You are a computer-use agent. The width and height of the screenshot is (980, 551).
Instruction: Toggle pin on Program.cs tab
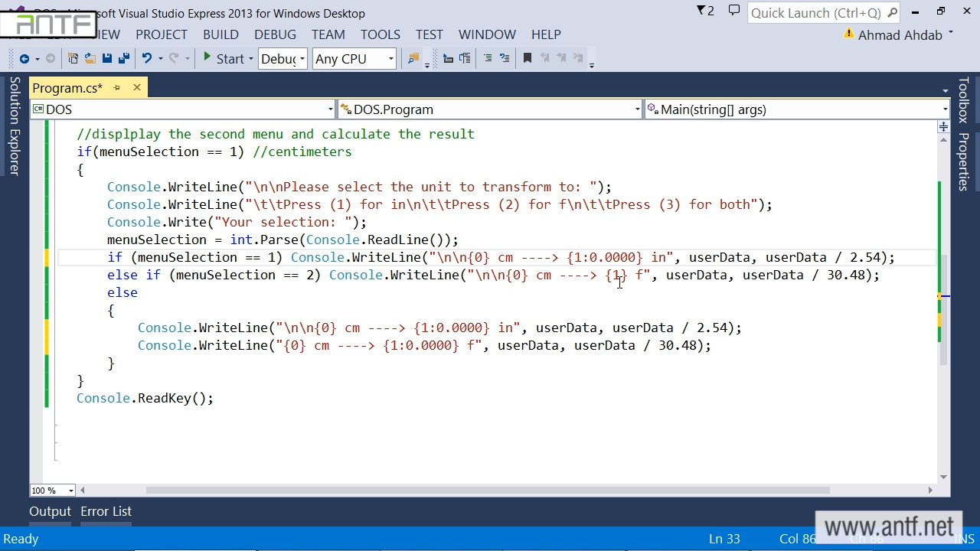tap(117, 88)
